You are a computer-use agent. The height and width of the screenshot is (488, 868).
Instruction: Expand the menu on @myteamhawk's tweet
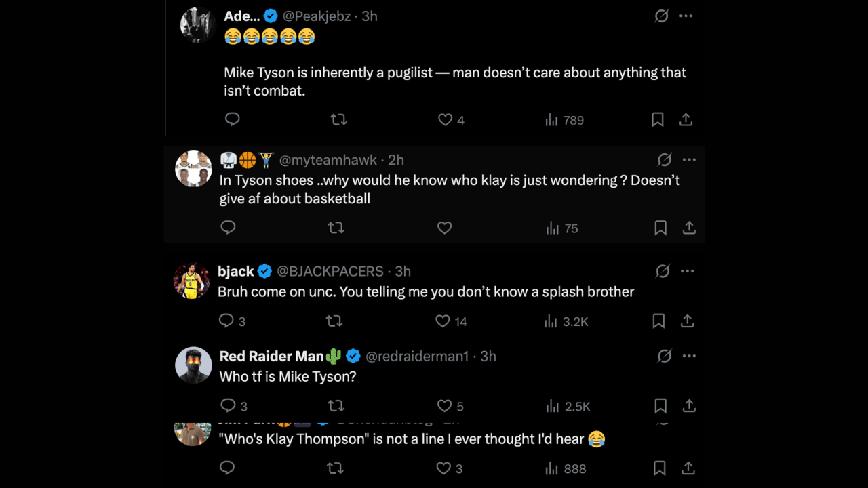[x=689, y=159]
